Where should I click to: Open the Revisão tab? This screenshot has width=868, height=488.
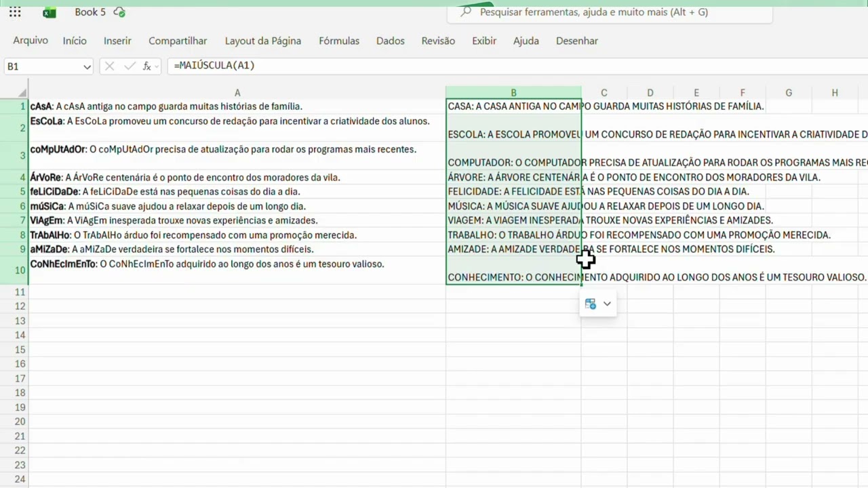(438, 41)
